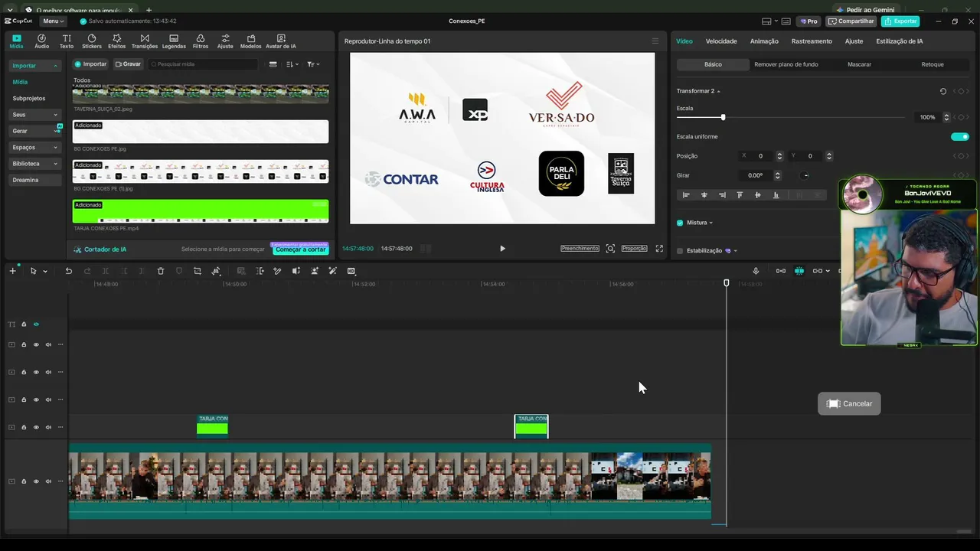
Task: Hide the main video track eye icon
Action: [36, 481]
